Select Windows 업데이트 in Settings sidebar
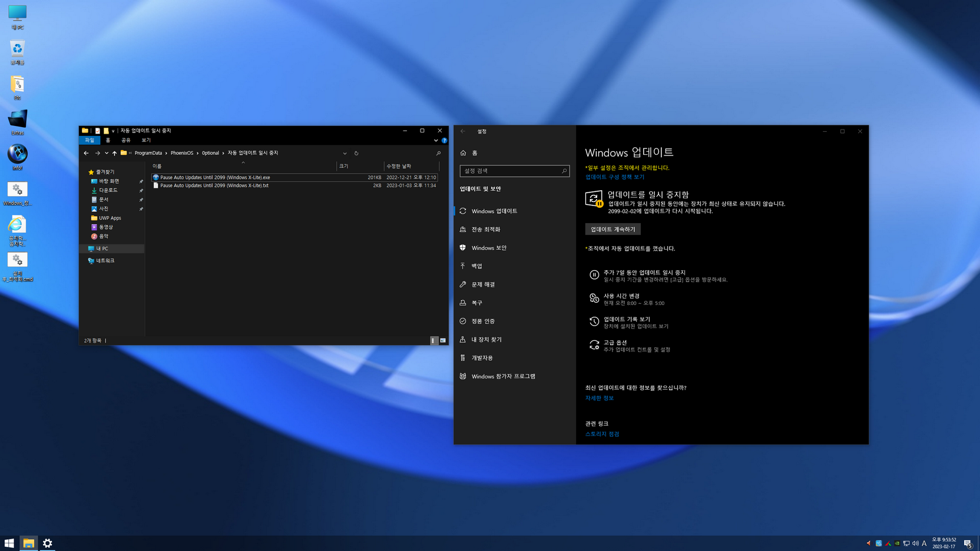Screen dimensions: 980x551 coord(514,211)
